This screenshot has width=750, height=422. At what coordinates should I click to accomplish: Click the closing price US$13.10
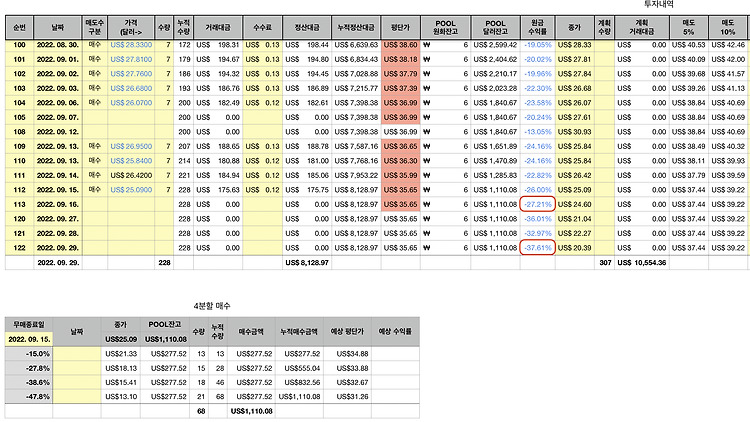pyautogui.click(x=121, y=397)
